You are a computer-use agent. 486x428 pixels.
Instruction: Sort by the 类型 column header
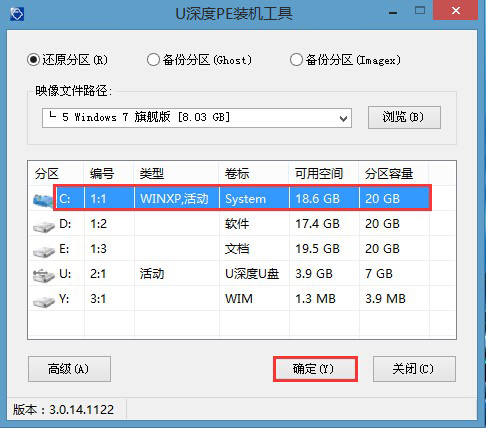176,173
